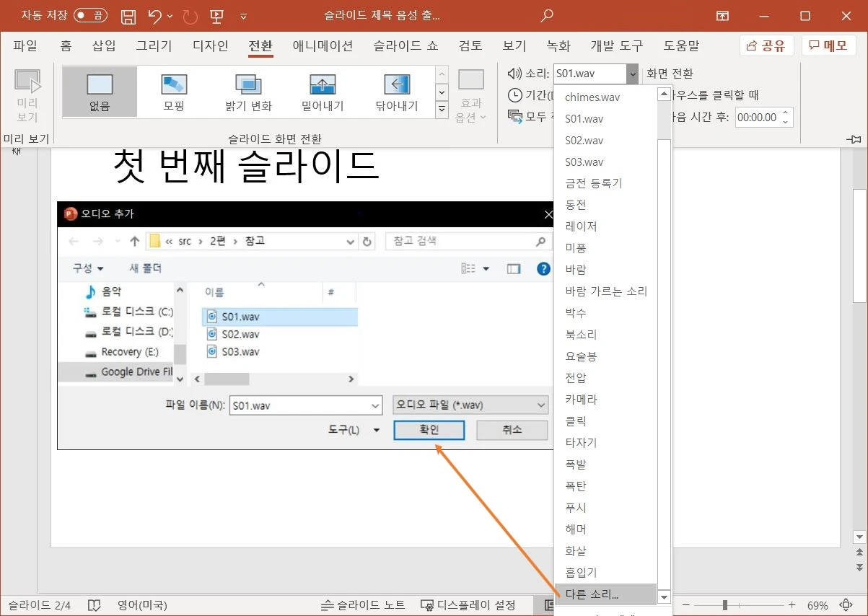This screenshot has height=616, width=868.
Task: Click the 확인 button in dialog
Action: tap(429, 430)
